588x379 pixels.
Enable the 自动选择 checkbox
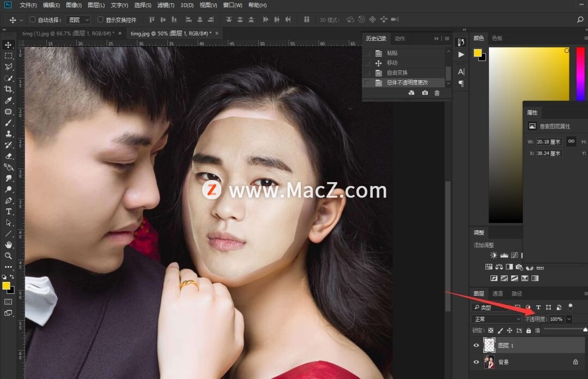click(33, 20)
